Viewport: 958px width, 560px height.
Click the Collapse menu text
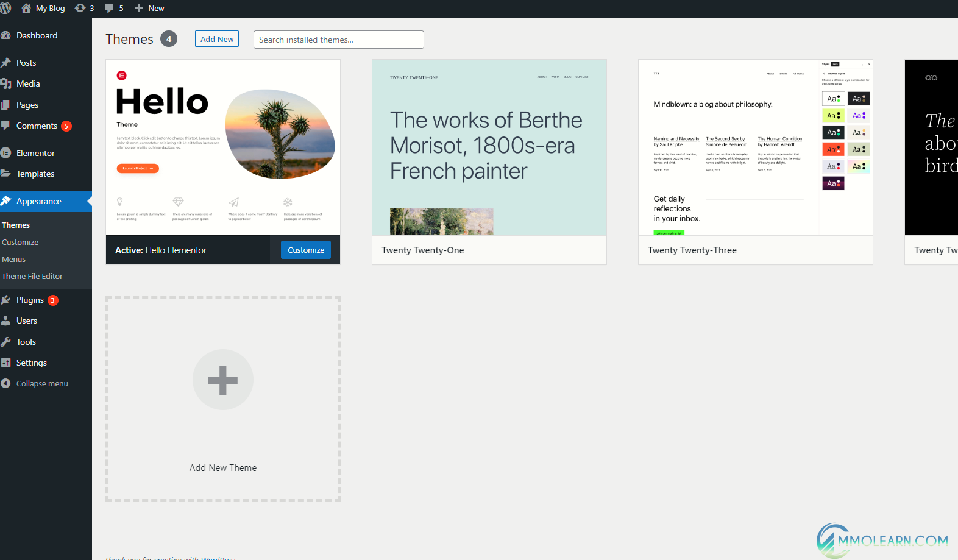pos(42,383)
